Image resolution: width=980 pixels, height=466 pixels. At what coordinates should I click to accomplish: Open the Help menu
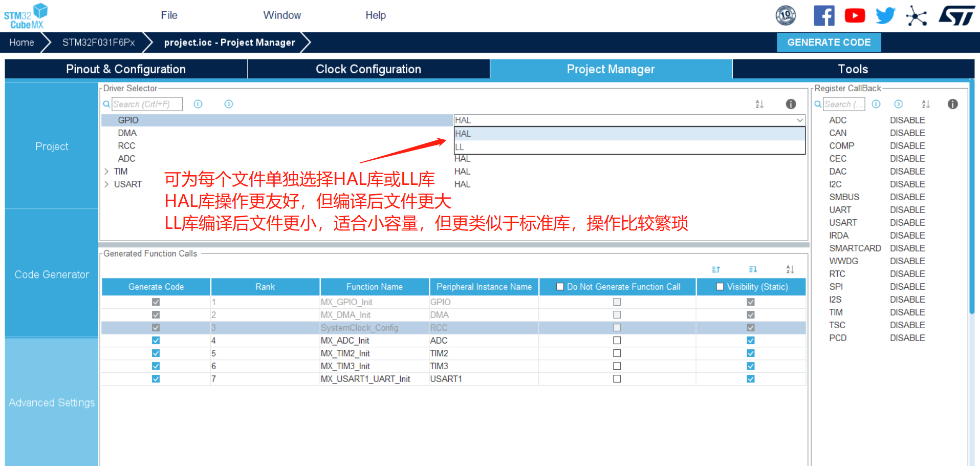click(x=376, y=15)
